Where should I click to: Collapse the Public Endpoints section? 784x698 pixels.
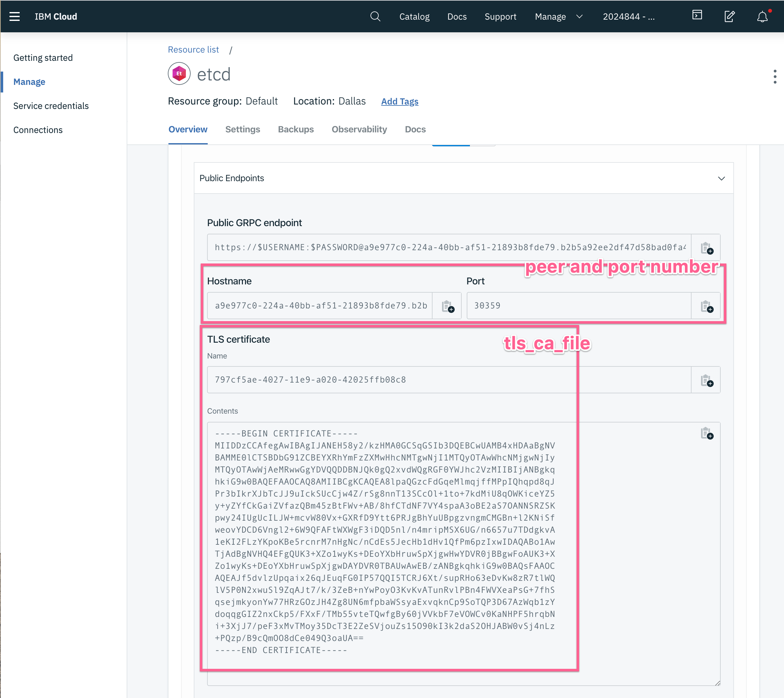(x=722, y=178)
